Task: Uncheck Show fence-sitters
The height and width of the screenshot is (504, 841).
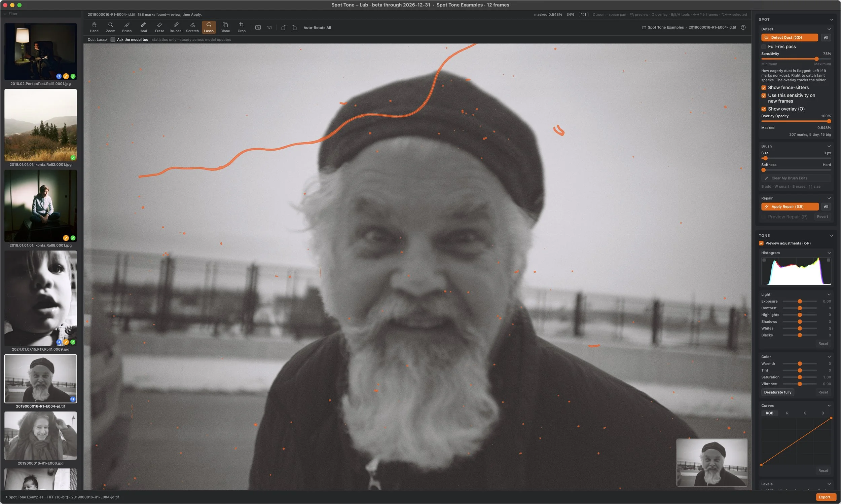Action: coord(764,88)
